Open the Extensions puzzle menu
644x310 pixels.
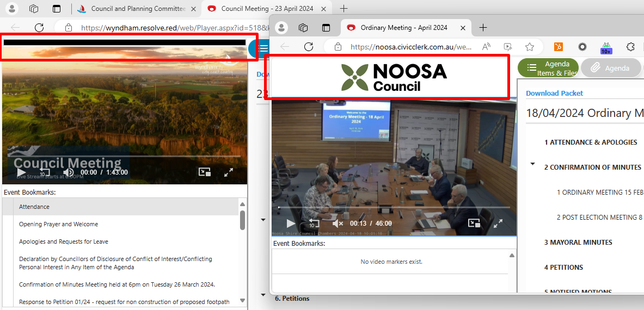(630, 47)
